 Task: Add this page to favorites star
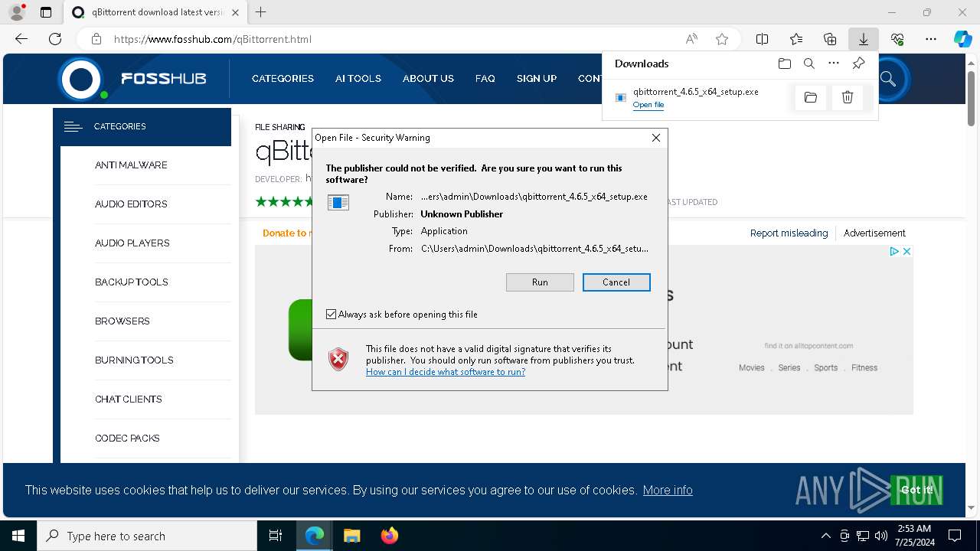[722, 39]
